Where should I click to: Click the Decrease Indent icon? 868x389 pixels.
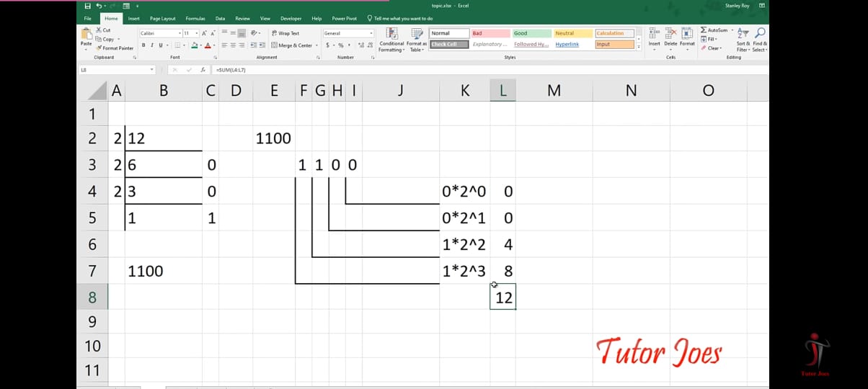coord(253,45)
